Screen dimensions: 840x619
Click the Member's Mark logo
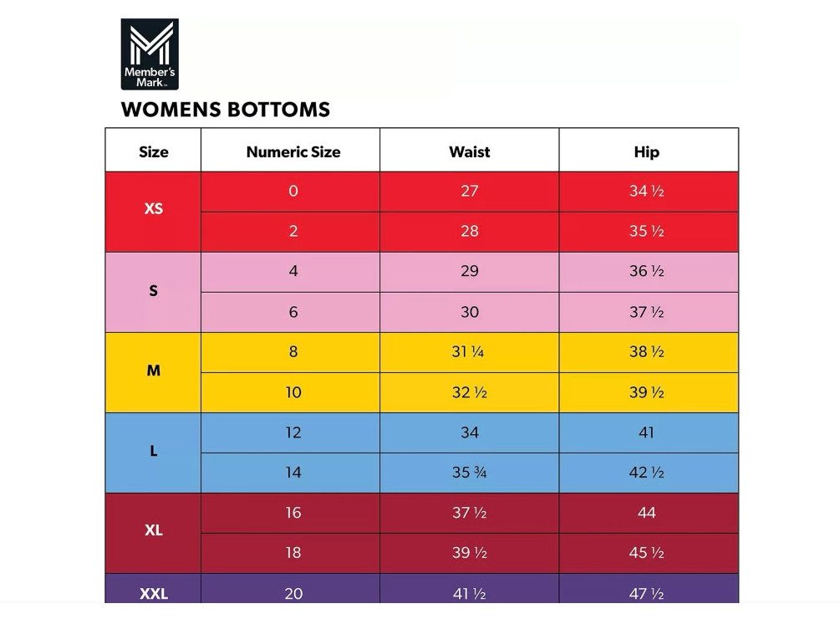[150, 54]
